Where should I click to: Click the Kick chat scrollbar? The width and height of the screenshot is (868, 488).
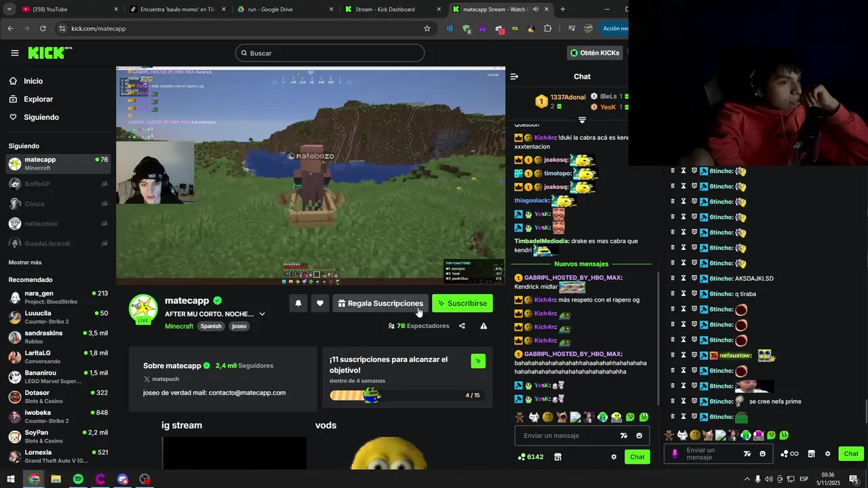tap(658, 339)
